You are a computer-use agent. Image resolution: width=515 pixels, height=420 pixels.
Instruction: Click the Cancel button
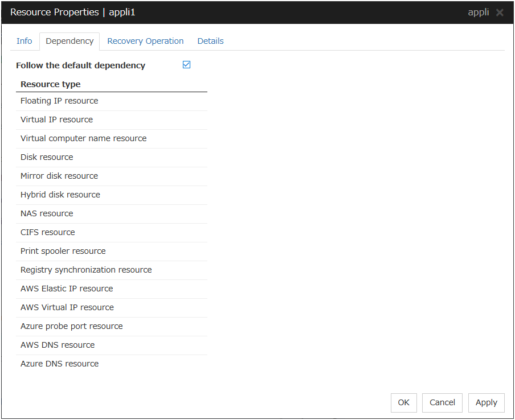(442, 402)
